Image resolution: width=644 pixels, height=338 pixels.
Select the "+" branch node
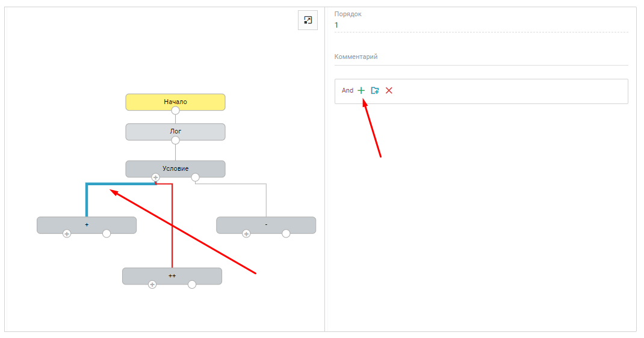pos(86,224)
